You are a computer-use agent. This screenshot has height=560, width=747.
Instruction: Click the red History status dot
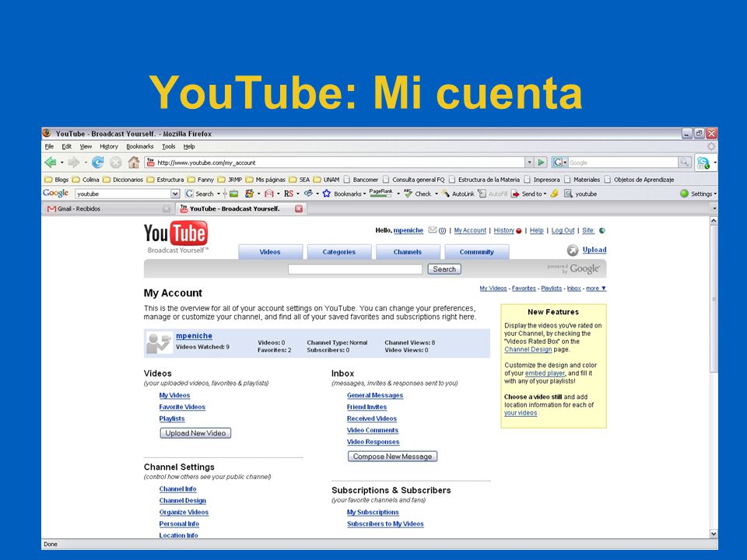point(519,231)
